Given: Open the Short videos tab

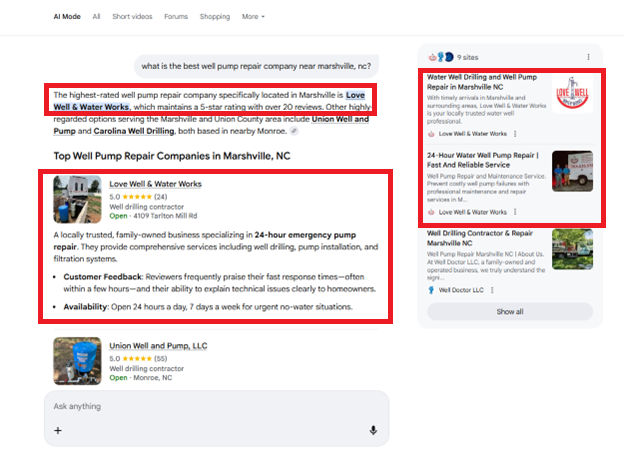Looking at the screenshot, I should [x=132, y=17].
